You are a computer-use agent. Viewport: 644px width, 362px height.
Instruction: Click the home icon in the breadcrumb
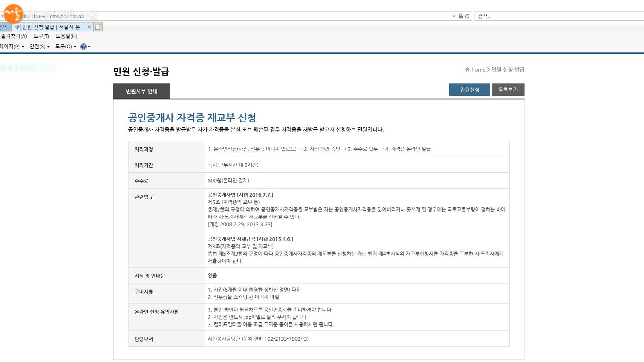(x=467, y=70)
